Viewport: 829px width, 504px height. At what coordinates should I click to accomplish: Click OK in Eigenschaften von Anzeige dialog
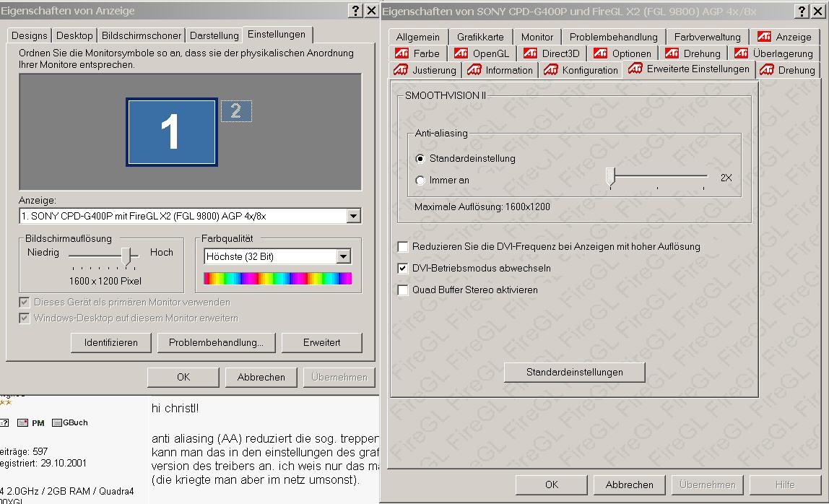(x=183, y=377)
